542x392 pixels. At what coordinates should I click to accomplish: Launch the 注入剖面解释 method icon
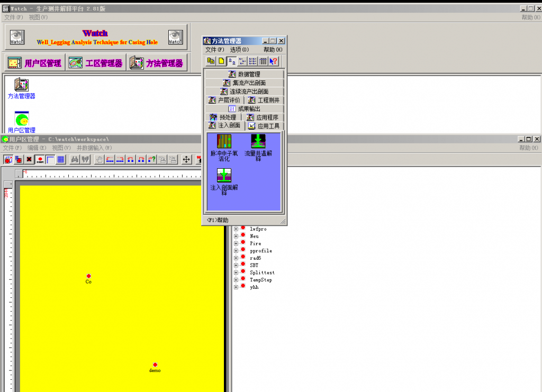coord(224,181)
